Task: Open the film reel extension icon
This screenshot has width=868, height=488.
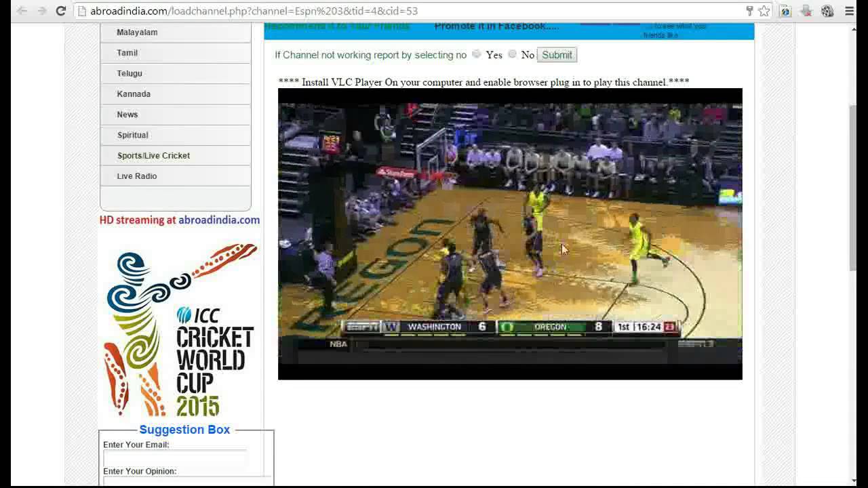Action: 827,11
